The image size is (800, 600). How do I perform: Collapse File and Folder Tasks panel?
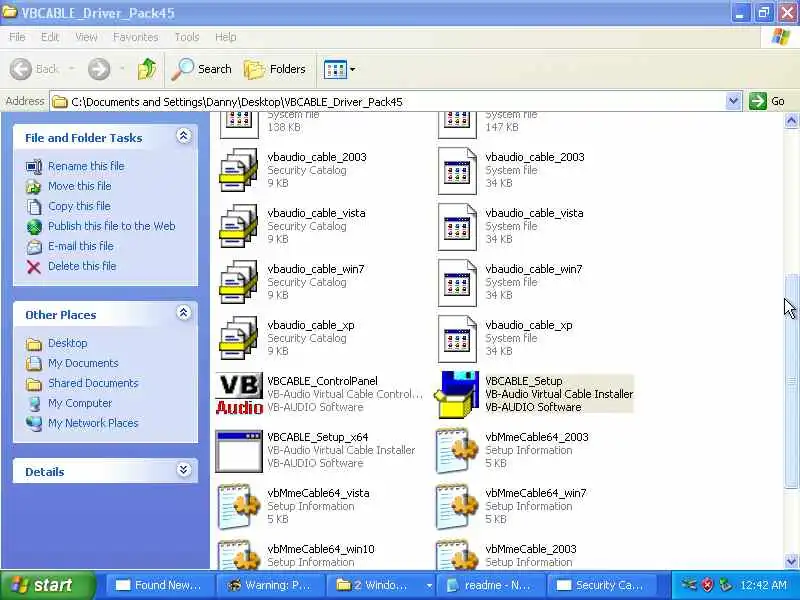(x=184, y=136)
